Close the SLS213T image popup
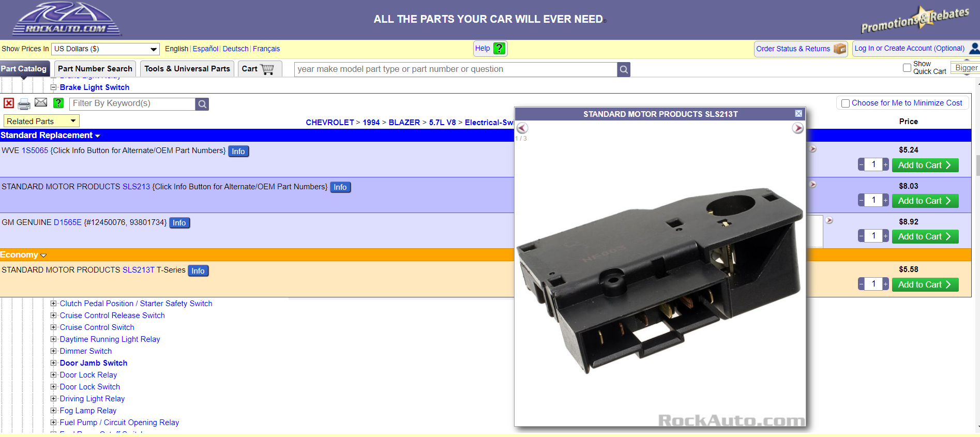980x437 pixels. pyautogui.click(x=798, y=114)
